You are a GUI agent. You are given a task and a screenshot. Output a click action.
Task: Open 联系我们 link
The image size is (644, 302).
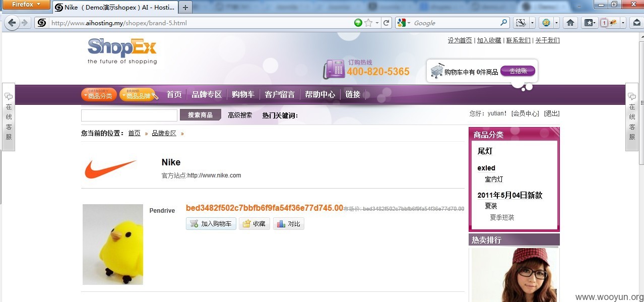[x=519, y=40]
